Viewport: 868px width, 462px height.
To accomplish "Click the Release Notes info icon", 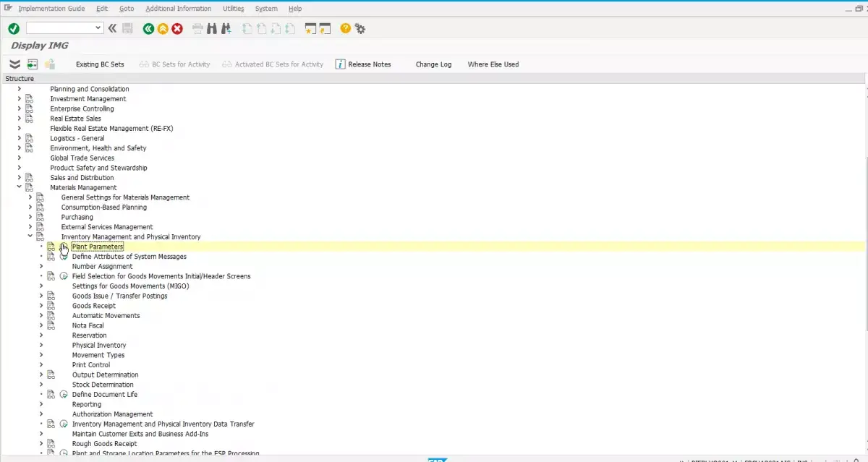I will (x=340, y=64).
